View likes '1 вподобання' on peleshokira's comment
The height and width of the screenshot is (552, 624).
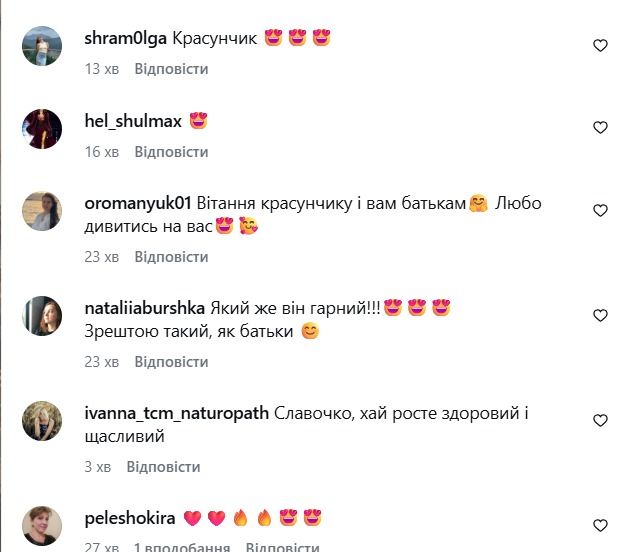[x=182, y=547]
